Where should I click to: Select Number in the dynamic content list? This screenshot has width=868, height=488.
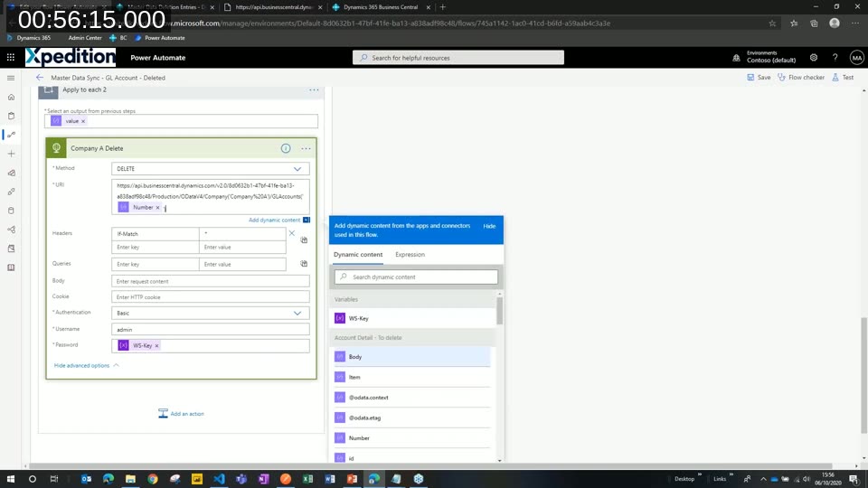[413, 438]
